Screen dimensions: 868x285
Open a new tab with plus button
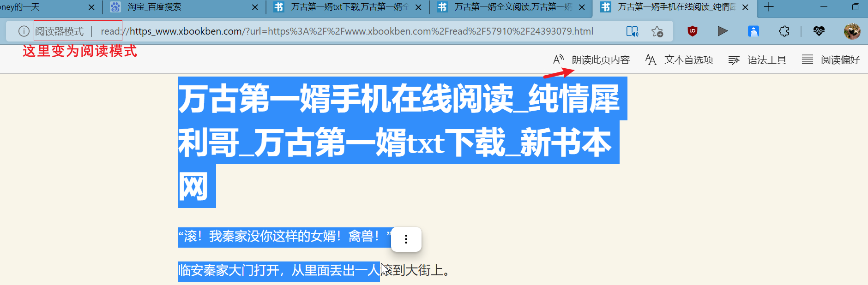(769, 7)
